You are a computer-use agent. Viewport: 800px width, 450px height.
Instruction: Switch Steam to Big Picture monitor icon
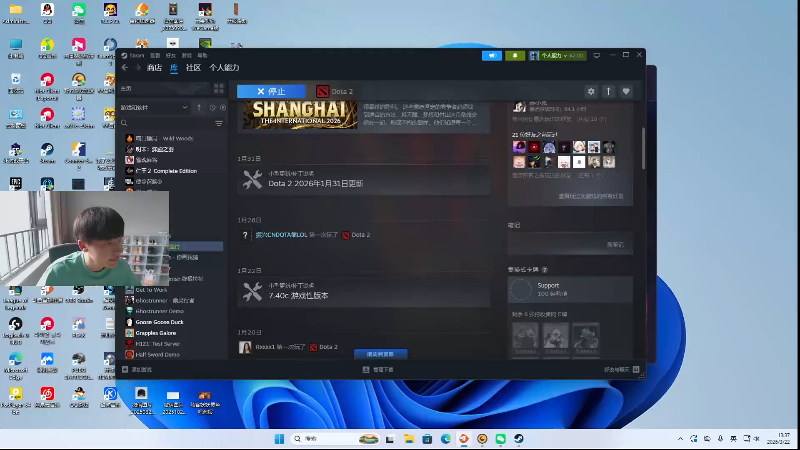(x=596, y=55)
